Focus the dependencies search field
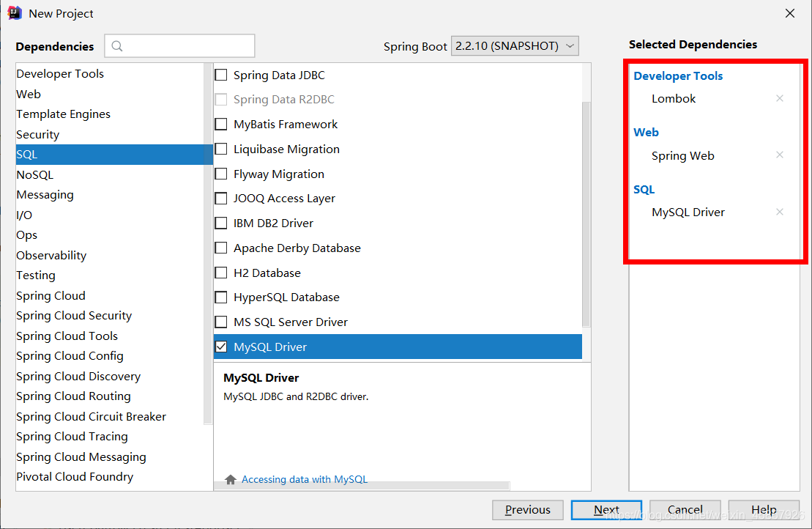This screenshot has height=529, width=812. pyautogui.click(x=179, y=46)
